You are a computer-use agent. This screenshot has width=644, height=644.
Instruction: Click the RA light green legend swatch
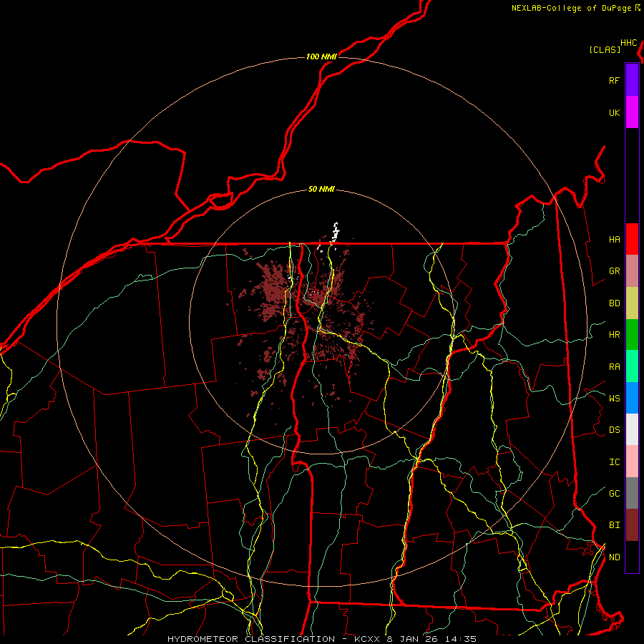pyautogui.click(x=632, y=366)
